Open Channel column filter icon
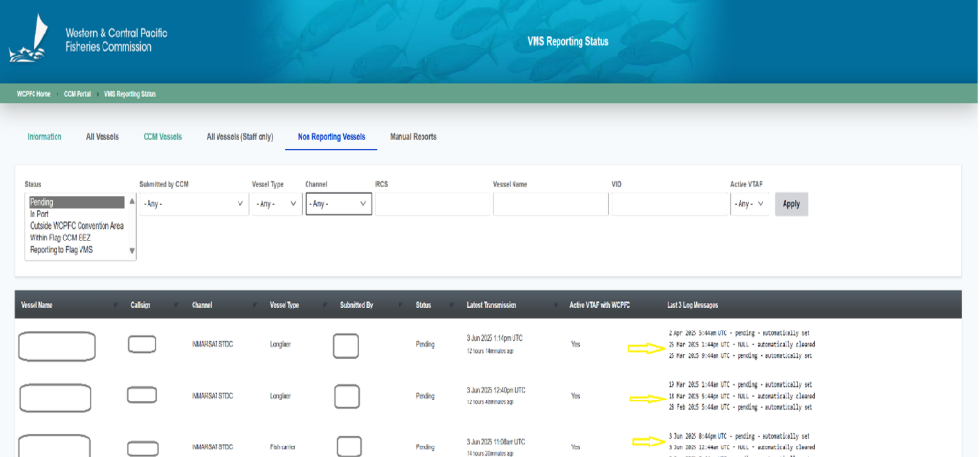Screen dimensions: 980x457 pos(254,305)
